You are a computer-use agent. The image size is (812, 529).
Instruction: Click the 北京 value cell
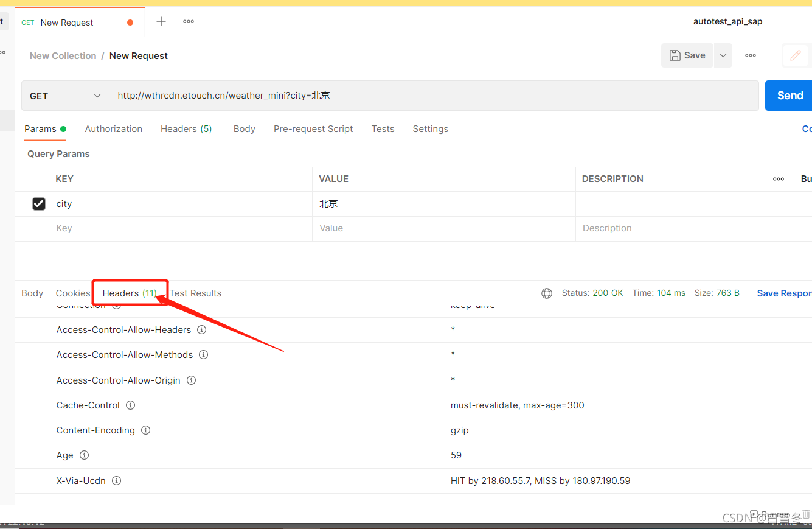tap(444, 204)
